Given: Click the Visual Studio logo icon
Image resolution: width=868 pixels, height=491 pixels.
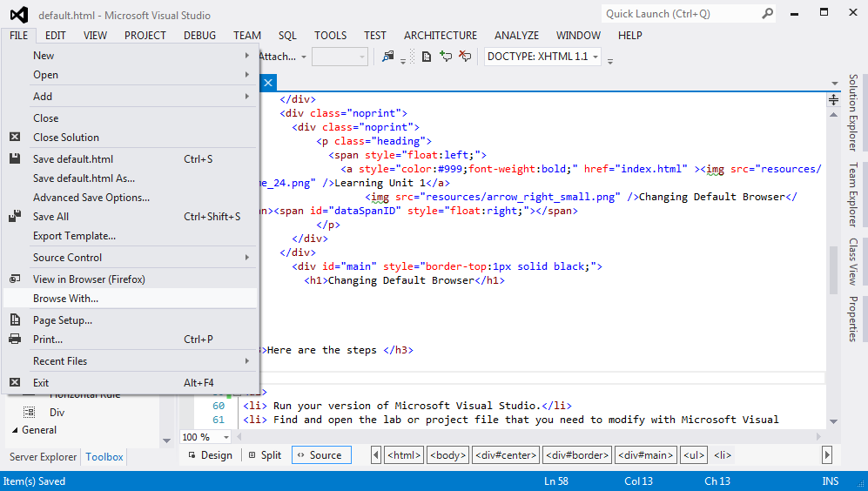Looking at the screenshot, I should pos(18,15).
